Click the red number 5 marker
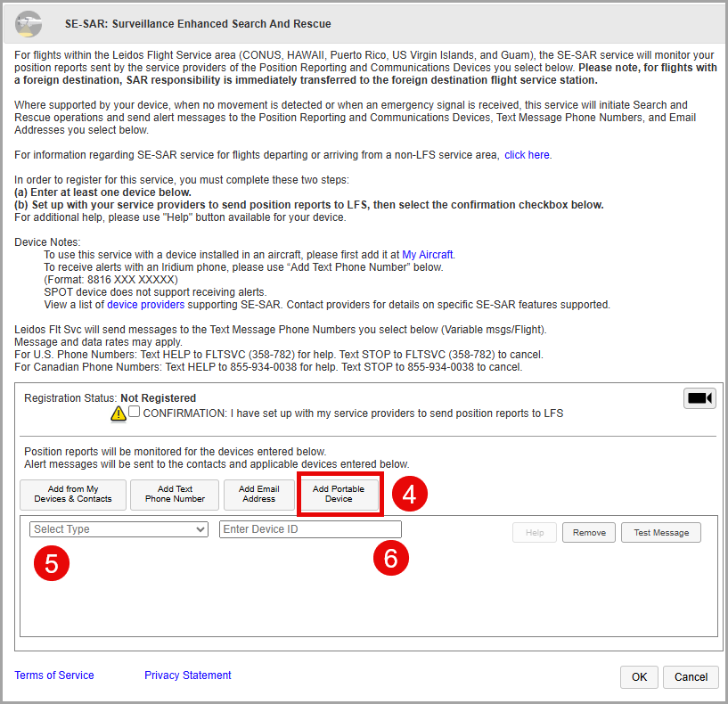 point(51,564)
